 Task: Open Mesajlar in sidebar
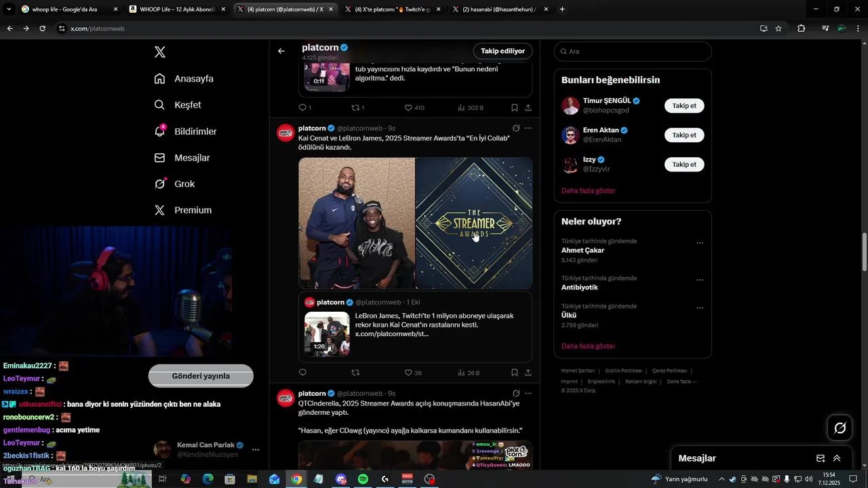click(182, 158)
